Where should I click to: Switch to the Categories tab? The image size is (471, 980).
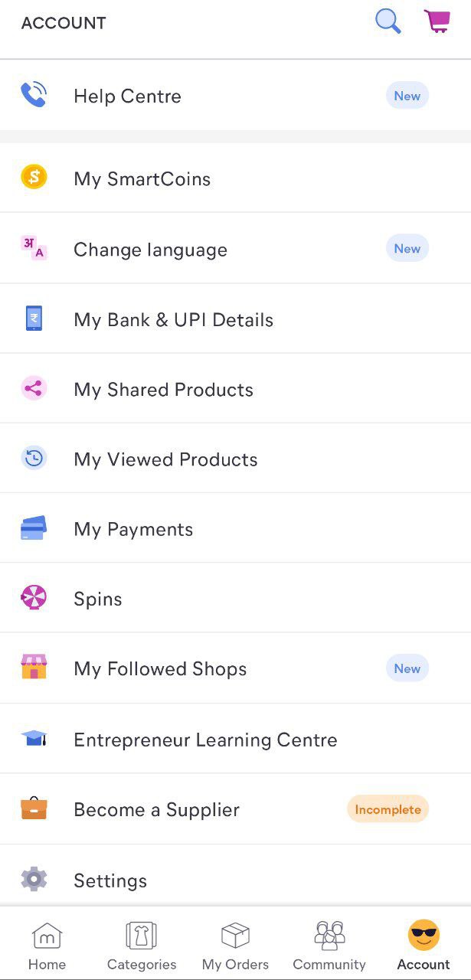click(x=141, y=943)
